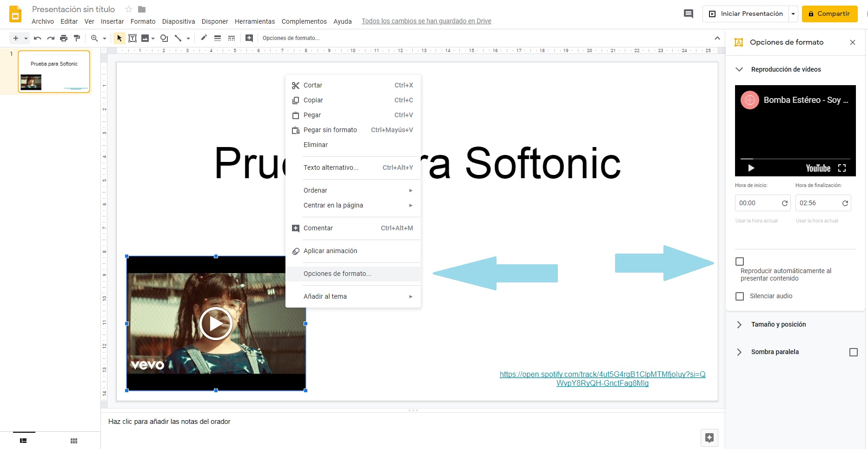This screenshot has height=449, width=868.
Task: Open the new slide layout dropdown
Action: click(x=26, y=38)
